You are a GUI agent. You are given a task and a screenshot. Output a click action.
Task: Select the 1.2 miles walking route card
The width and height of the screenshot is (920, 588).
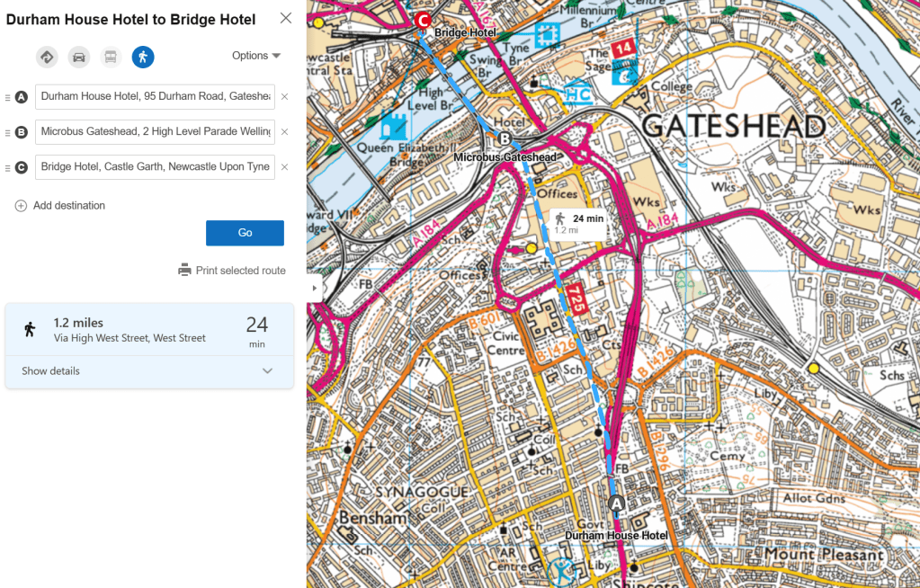coord(148,329)
